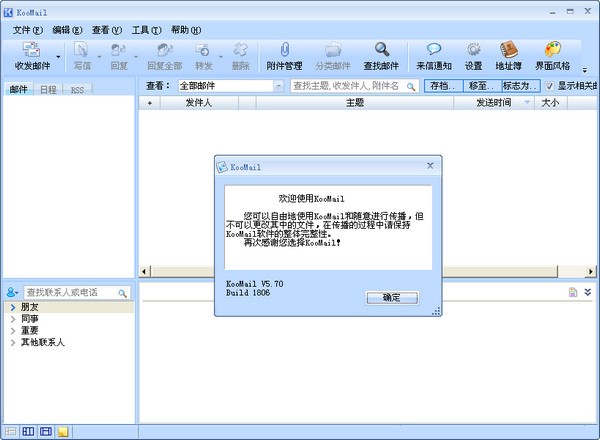Open the 编辑(E) menu

(67, 30)
